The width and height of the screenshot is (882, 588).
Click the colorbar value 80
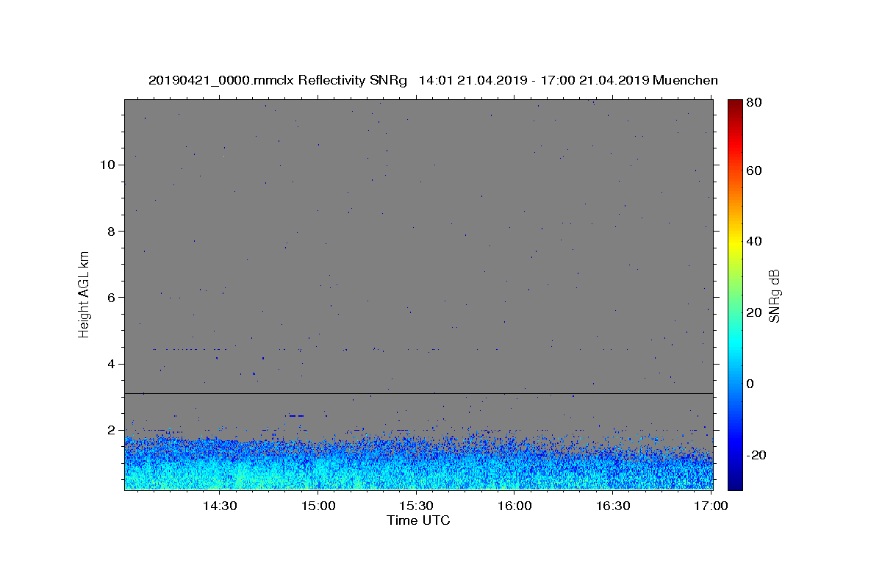click(756, 103)
